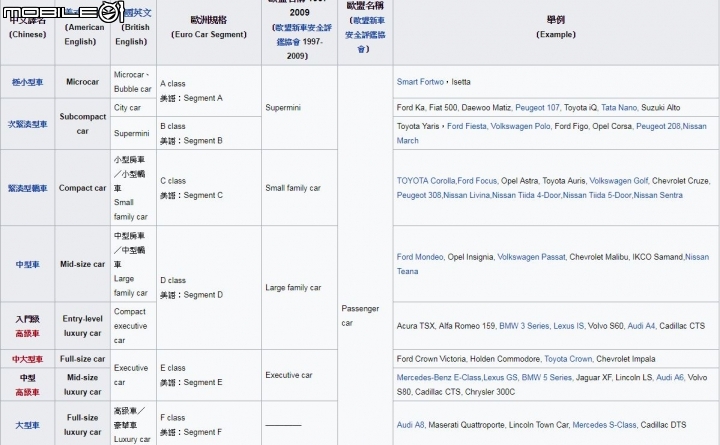The height and width of the screenshot is (445, 720).
Task: Open the Peugeot 308 link
Action: pos(419,195)
